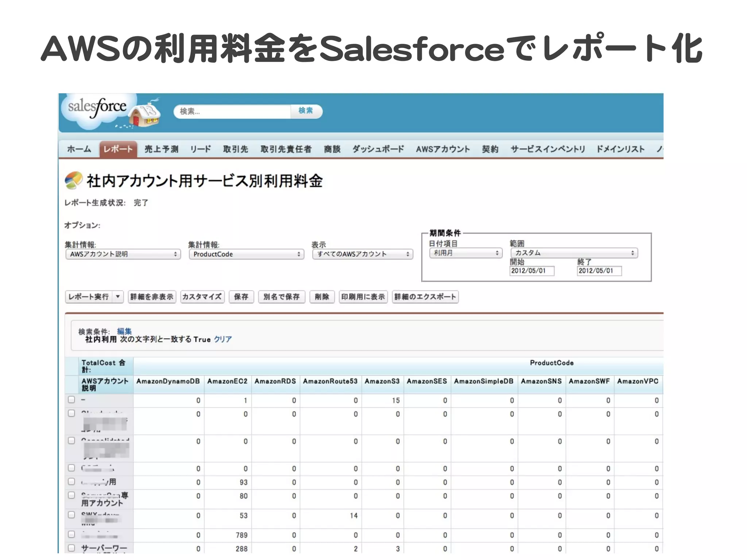Click the 詳細を非表示 button
This screenshot has height=560, width=747.
point(152,297)
